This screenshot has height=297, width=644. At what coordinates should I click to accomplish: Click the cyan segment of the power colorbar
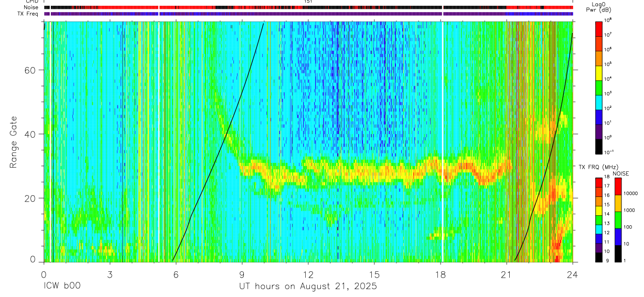[599, 102]
